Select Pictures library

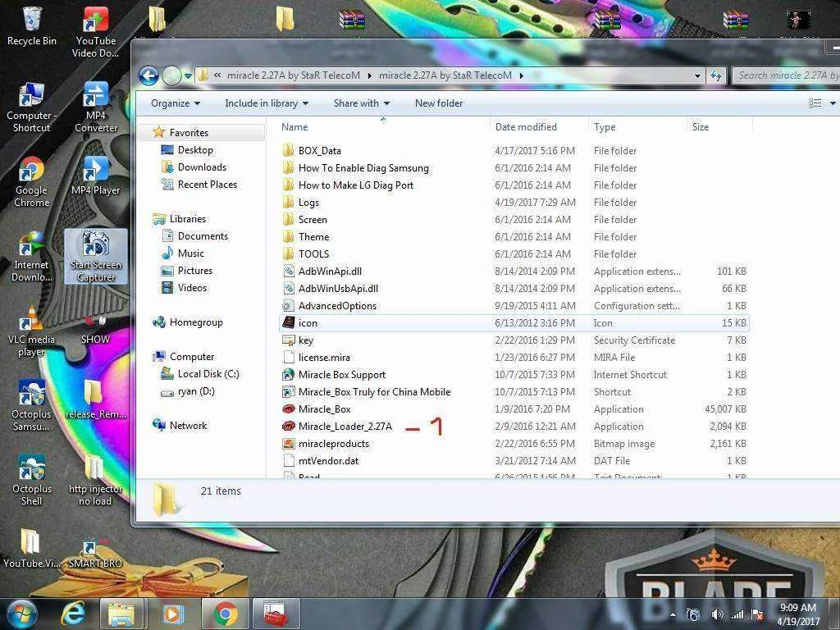pos(195,271)
